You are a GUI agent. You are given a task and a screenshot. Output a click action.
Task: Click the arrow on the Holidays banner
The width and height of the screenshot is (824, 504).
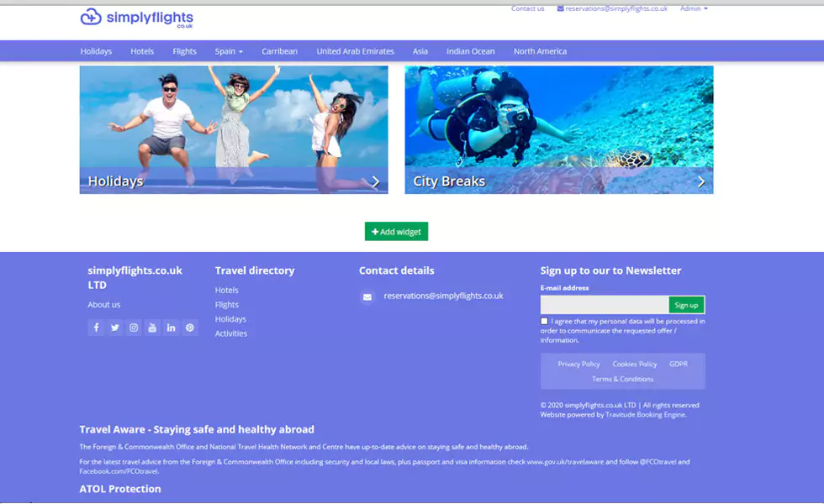[x=376, y=181]
